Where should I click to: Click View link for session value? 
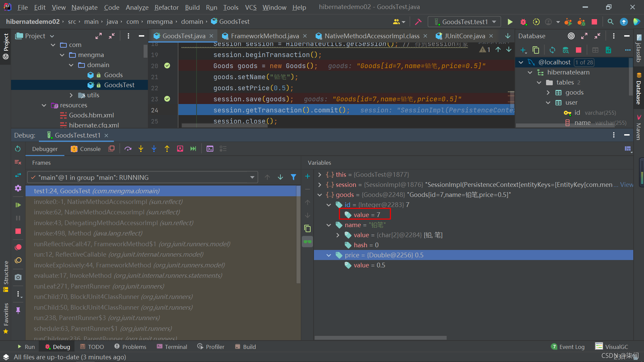tap(627, 185)
